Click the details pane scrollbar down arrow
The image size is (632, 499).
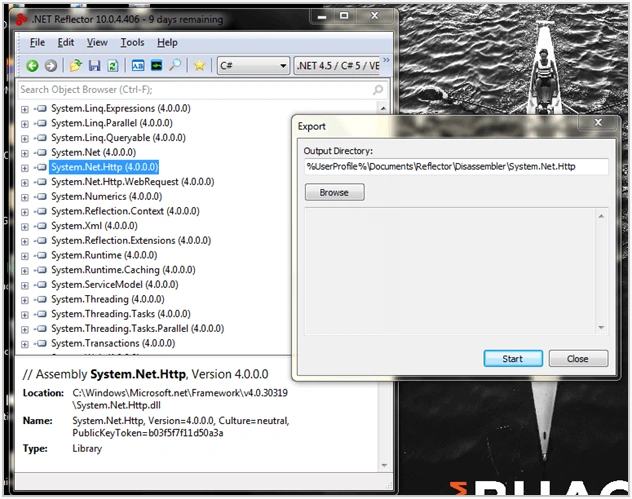(384, 465)
